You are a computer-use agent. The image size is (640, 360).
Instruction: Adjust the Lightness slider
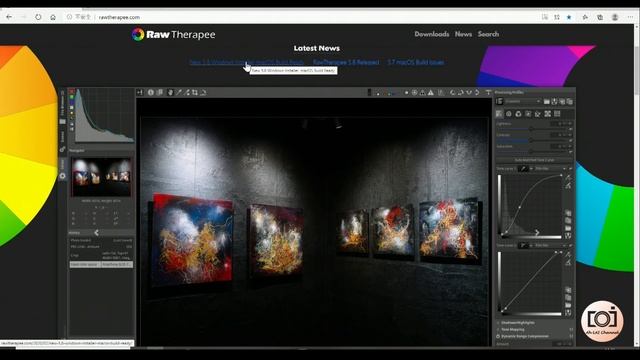pos(532,129)
